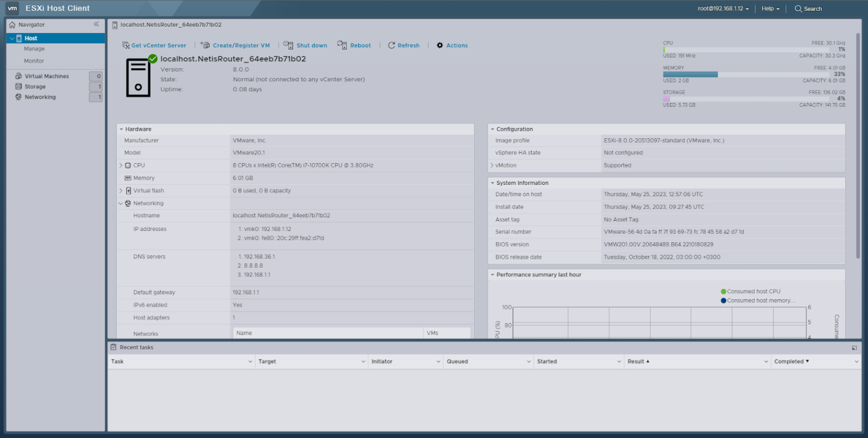Screen dimensions: 868x438
Task: Click Get vCenter Server button
Action: pyautogui.click(x=154, y=46)
